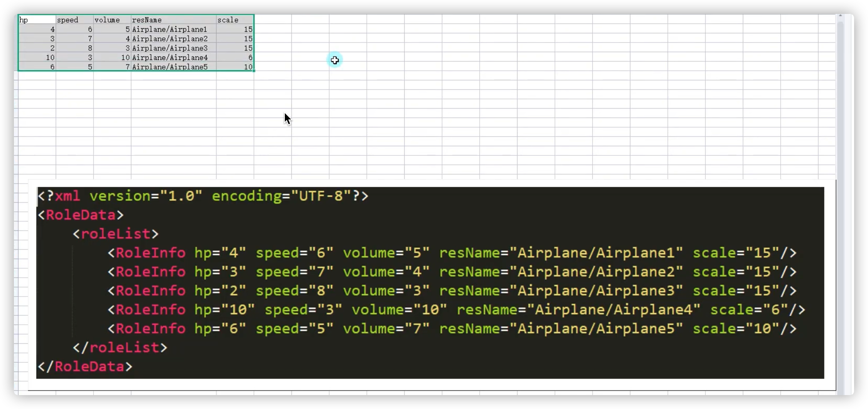Select the 'hp' header cell

(37, 20)
